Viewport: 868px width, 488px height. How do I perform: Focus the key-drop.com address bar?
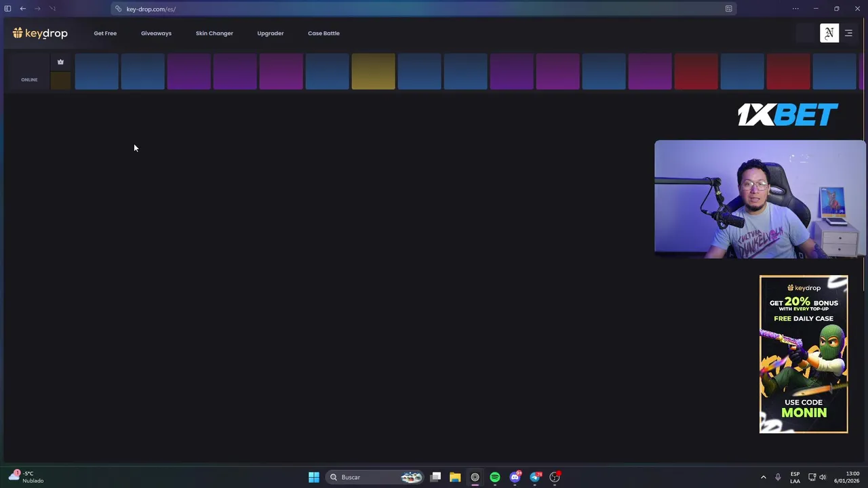(424, 9)
